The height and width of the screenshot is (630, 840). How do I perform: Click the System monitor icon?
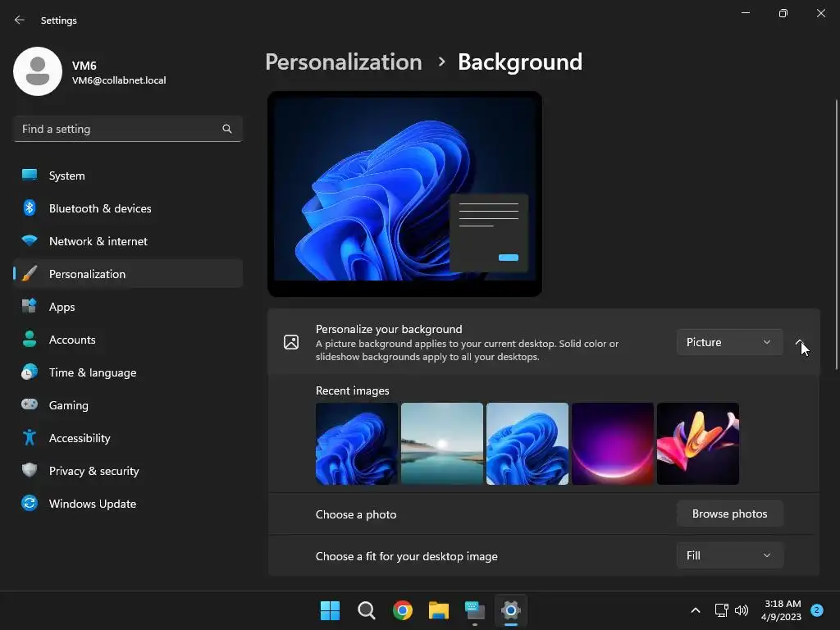click(x=30, y=176)
